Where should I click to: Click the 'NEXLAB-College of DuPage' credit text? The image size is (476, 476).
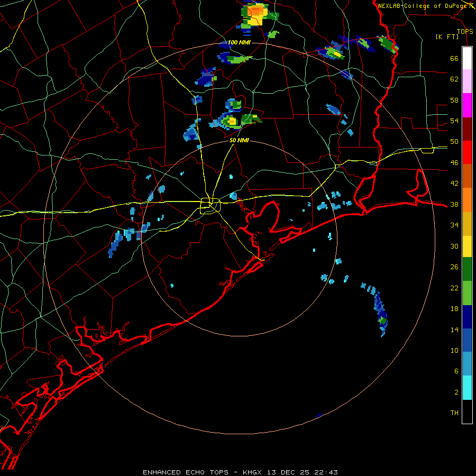422,6
